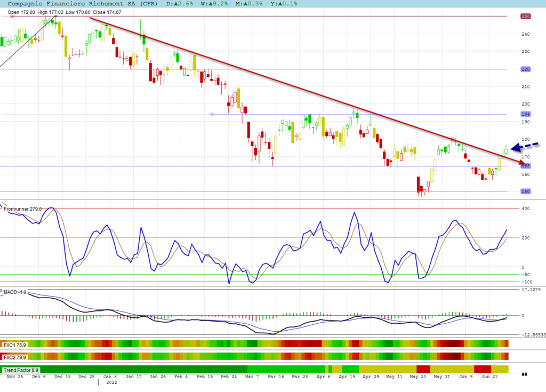
Task: Click the 400 level on Frontrunner axis
Action: pos(525,209)
